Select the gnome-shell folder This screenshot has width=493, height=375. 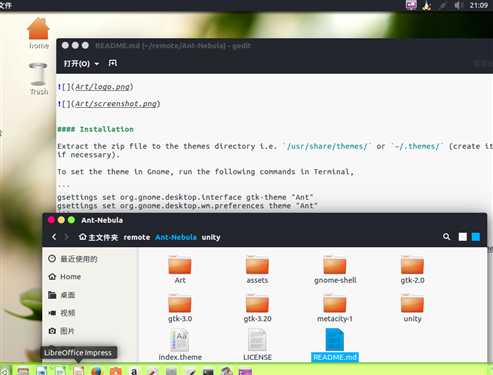click(335, 269)
